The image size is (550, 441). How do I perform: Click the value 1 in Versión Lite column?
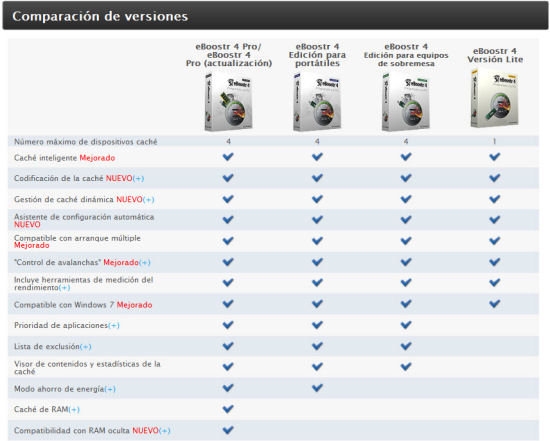495,141
